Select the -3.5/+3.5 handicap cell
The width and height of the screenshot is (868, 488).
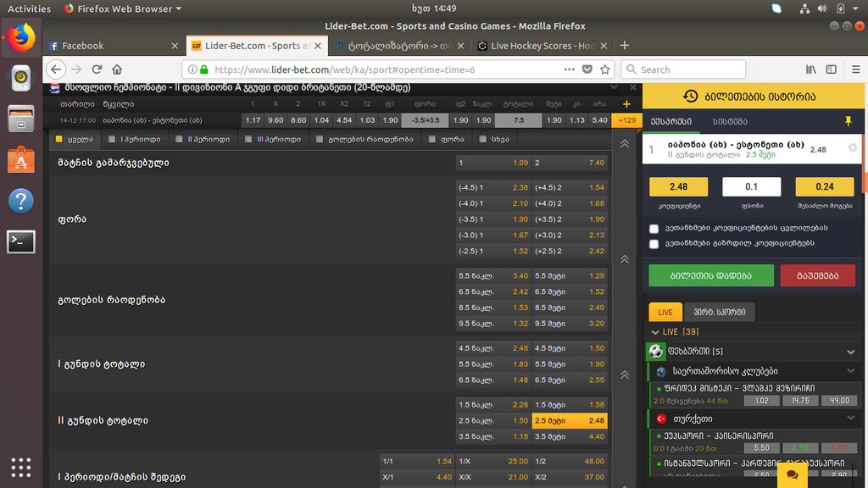(426, 120)
